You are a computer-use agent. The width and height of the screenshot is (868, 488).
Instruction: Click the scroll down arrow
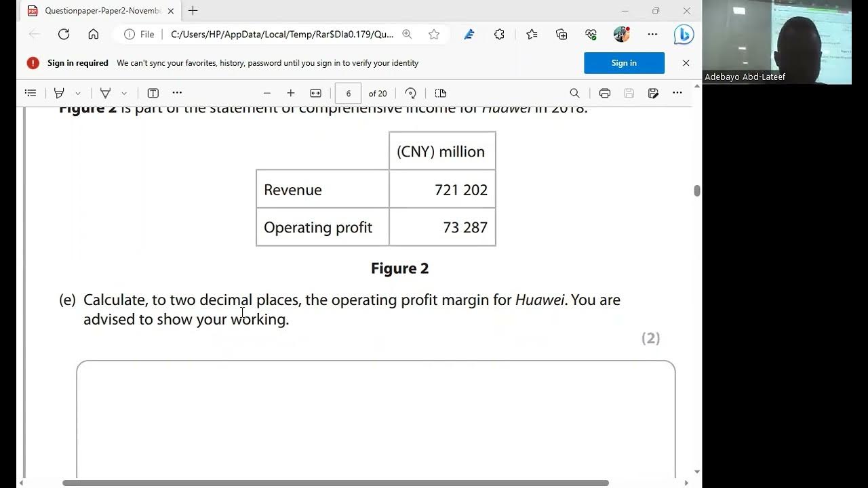coord(696,472)
